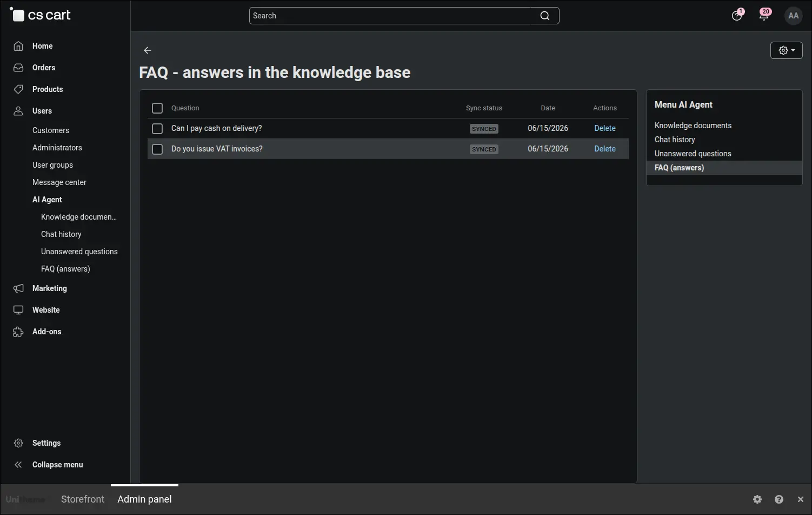
Task: Open the quick start guide icon with badge
Action: pos(737,16)
